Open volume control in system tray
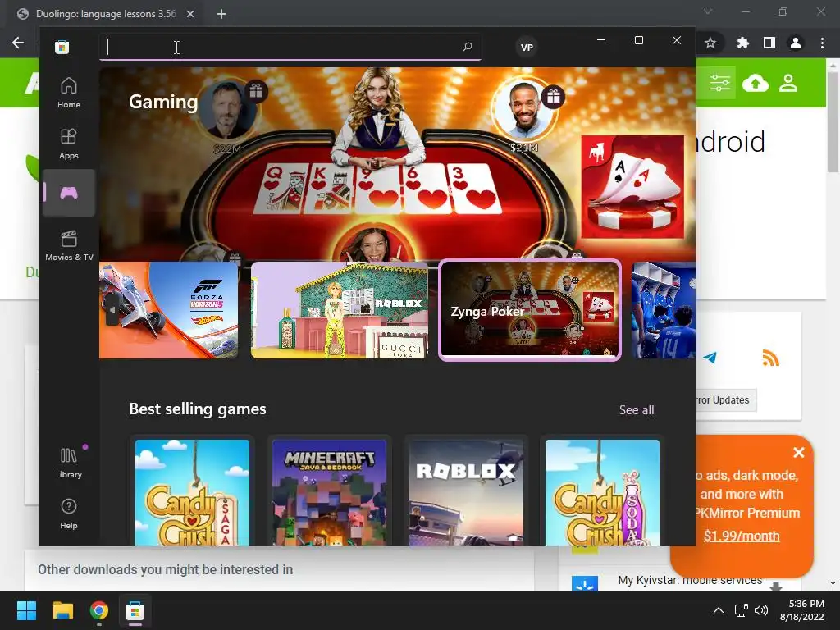Viewport: 840px width, 630px height. (x=760, y=610)
